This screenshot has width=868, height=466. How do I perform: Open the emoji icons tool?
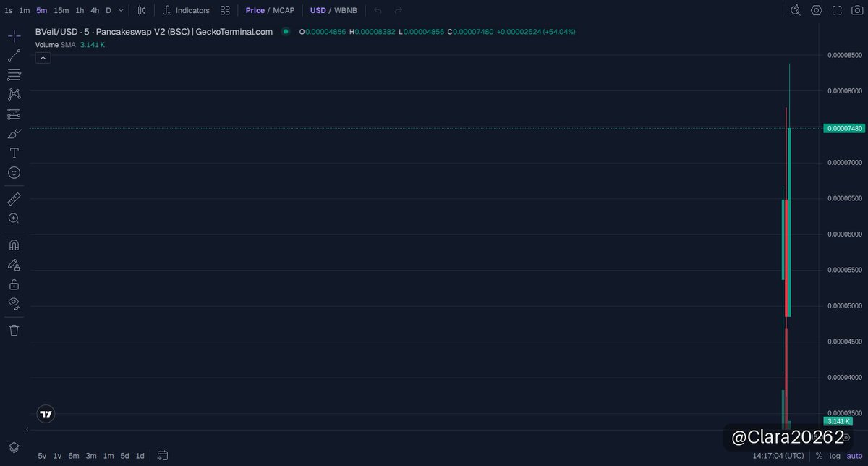tap(14, 172)
